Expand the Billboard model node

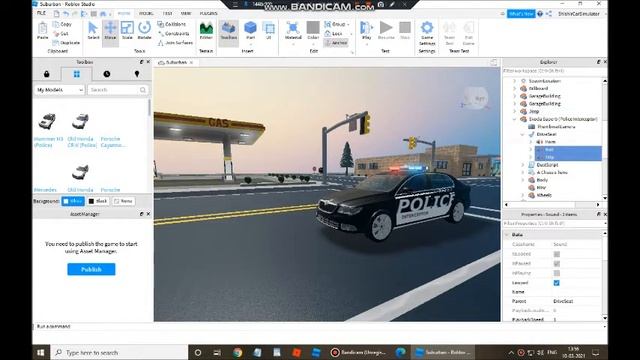pos(515,89)
